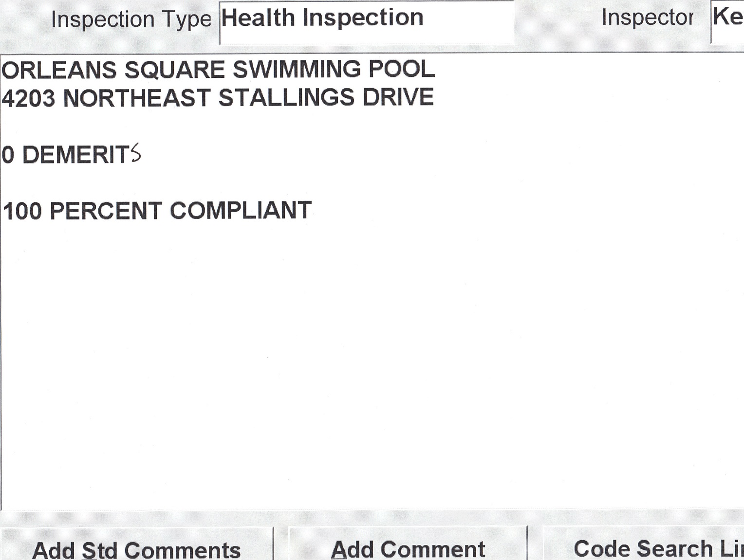Click the 100 PERCENT COMPLIANT line

click(x=157, y=211)
